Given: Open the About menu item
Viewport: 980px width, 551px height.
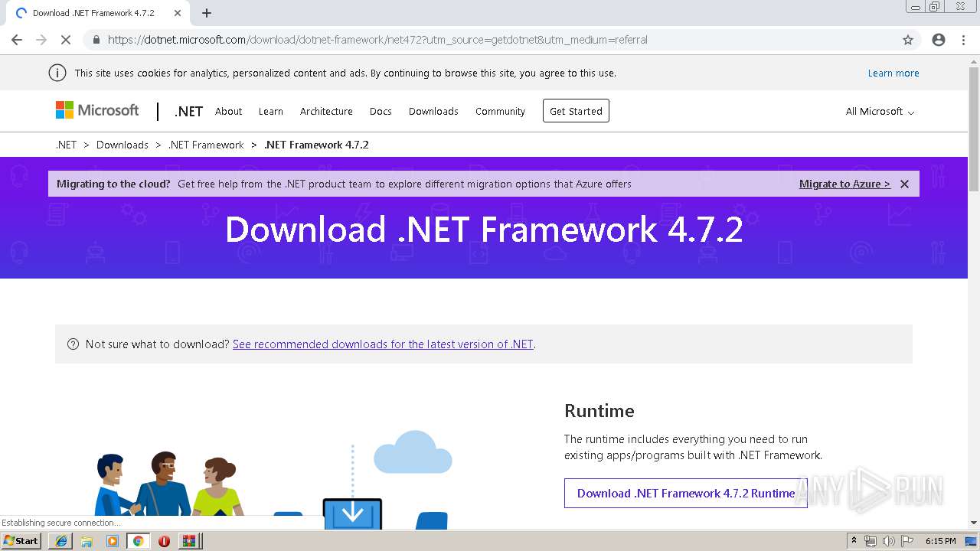Looking at the screenshot, I should tap(228, 112).
